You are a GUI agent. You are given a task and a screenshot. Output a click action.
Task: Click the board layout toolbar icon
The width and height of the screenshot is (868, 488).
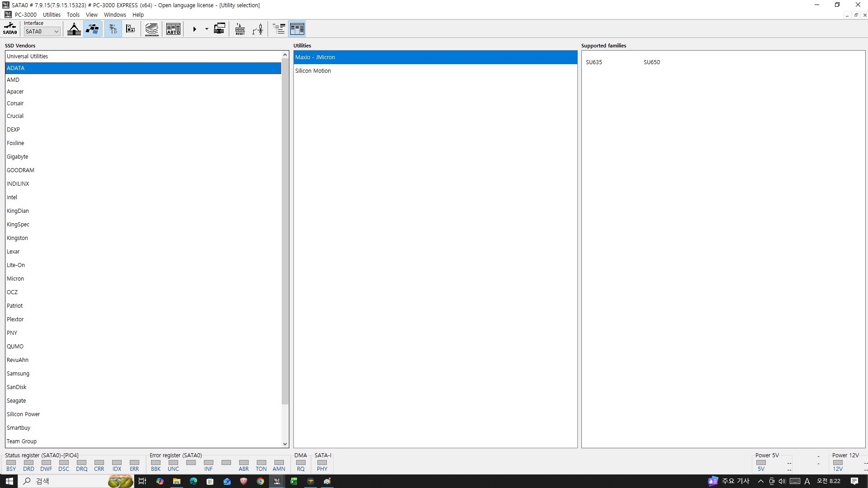[130, 29]
